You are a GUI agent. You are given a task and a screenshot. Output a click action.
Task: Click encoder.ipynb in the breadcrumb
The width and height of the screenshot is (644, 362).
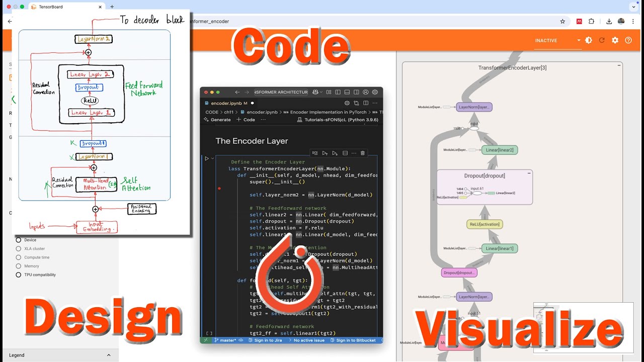click(x=259, y=112)
